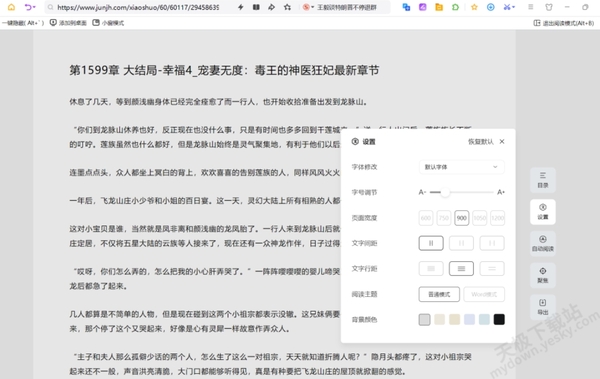Close the 设置 settings panel
This screenshot has width=600, height=379.
click(x=502, y=142)
